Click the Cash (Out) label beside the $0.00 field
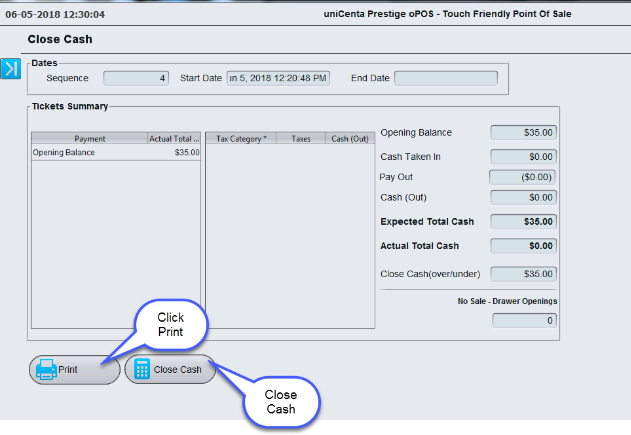631x435 pixels. (x=403, y=198)
